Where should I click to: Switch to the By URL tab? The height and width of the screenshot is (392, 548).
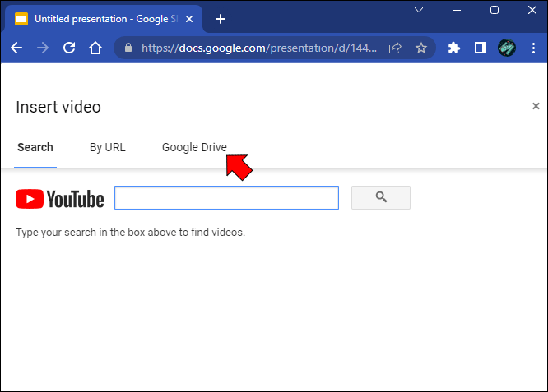[x=107, y=147]
